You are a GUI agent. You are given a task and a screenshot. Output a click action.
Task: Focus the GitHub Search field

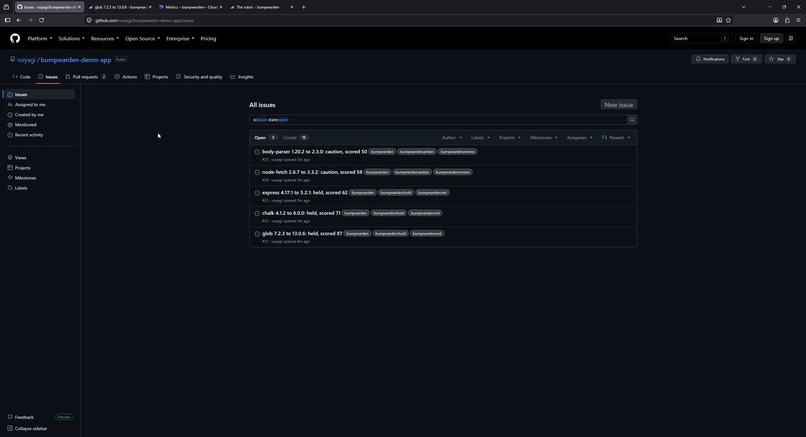pyautogui.click(x=701, y=39)
